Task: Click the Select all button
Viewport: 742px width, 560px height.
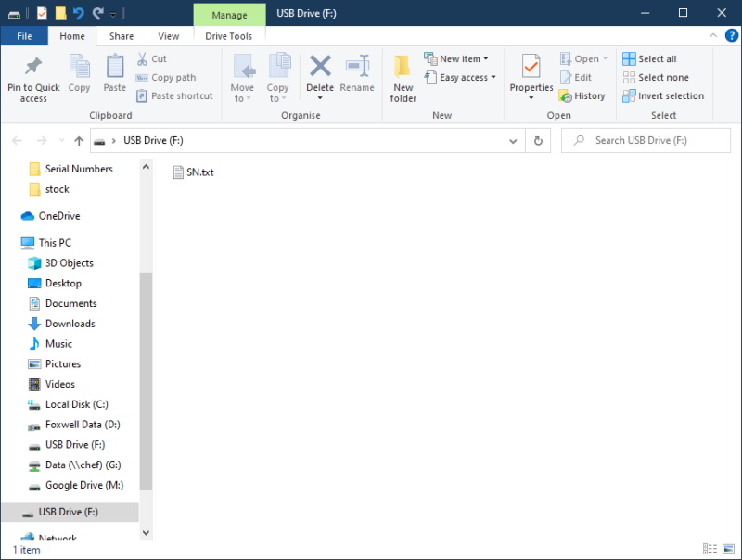Action: coord(649,58)
